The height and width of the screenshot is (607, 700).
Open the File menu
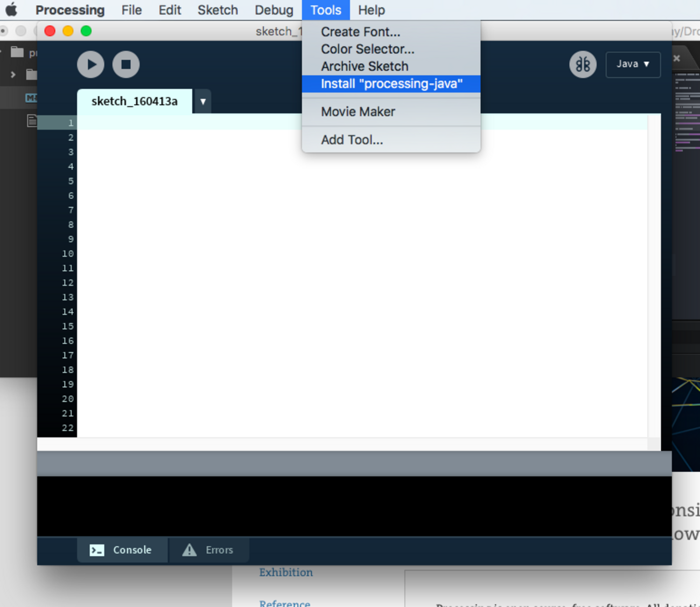[x=131, y=10]
